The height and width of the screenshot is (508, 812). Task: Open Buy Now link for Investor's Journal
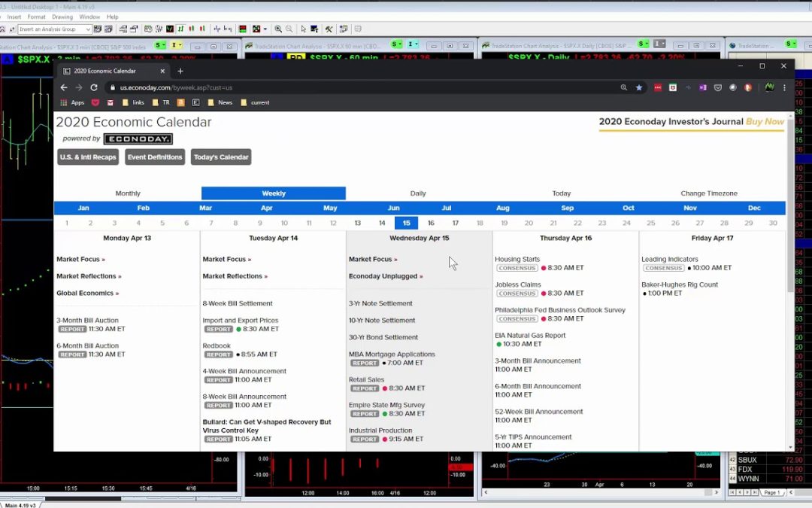click(765, 122)
